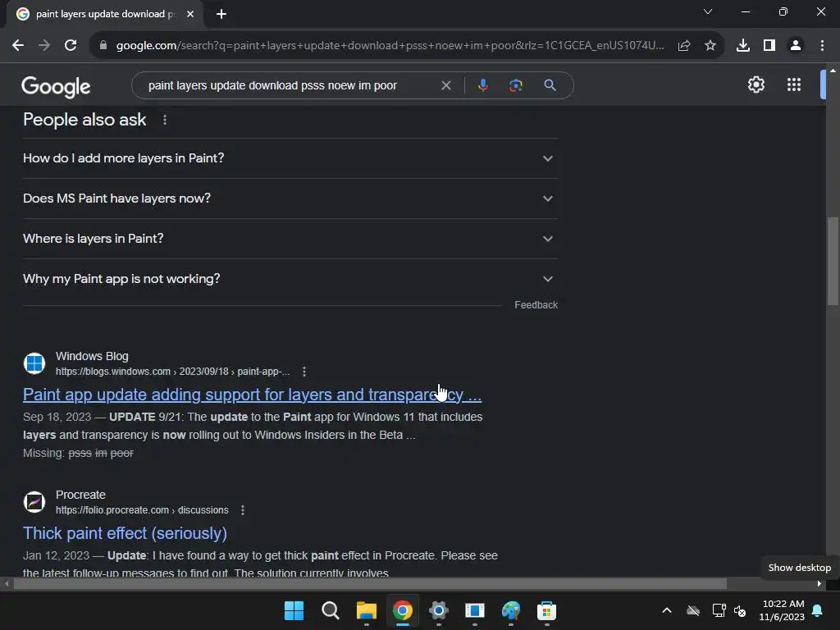
Task: Start voice search with microphone
Action: [x=482, y=85]
